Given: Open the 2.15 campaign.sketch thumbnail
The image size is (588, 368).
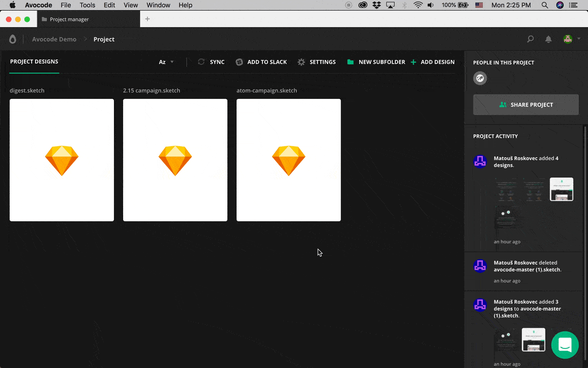Looking at the screenshot, I should click(175, 160).
